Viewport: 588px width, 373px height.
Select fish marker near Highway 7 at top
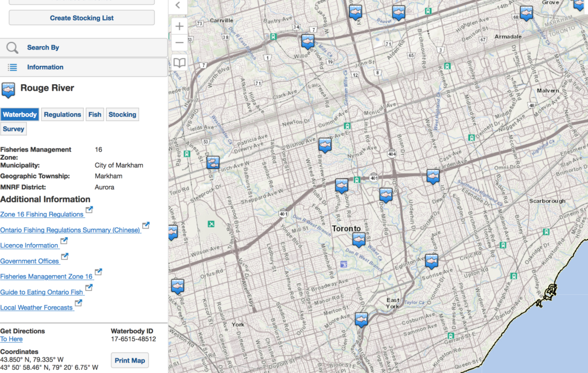[308, 41]
